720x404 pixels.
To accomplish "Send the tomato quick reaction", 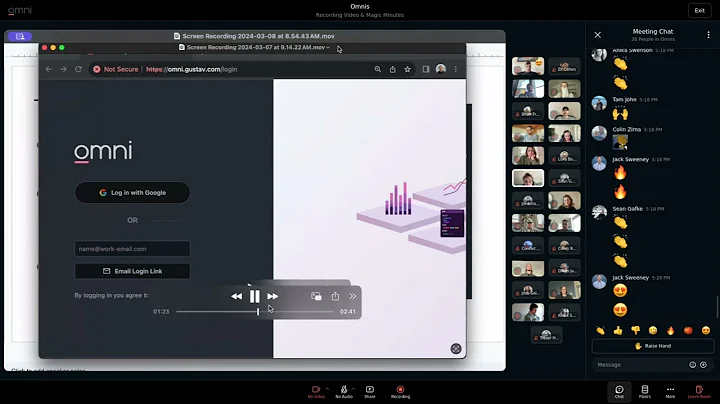I will click(688, 330).
